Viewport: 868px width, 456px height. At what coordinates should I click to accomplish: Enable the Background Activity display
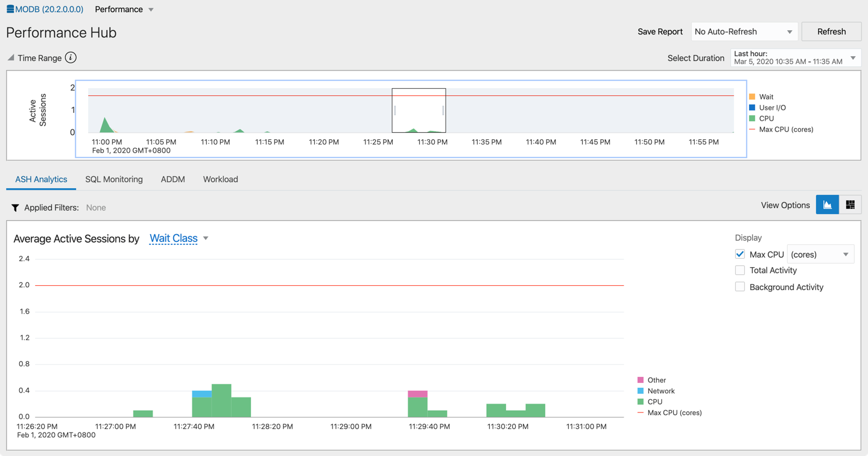(740, 287)
